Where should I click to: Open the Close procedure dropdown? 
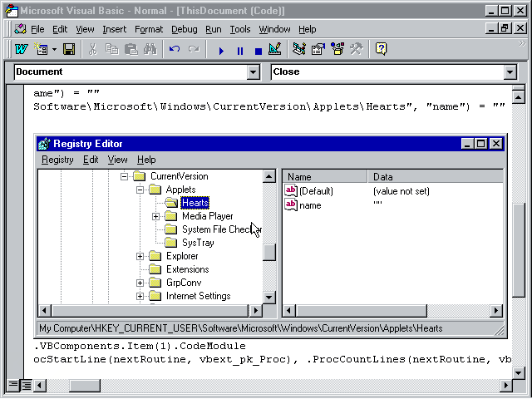point(510,72)
